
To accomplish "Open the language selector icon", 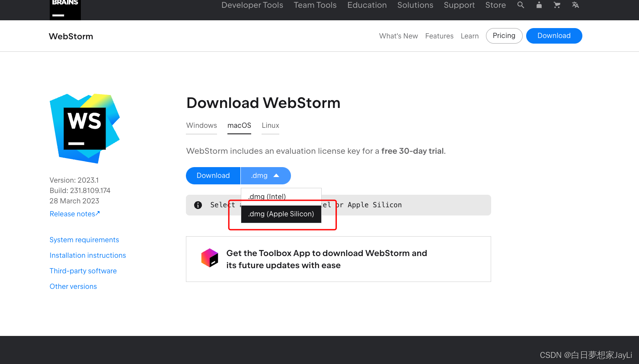I will (x=575, y=5).
